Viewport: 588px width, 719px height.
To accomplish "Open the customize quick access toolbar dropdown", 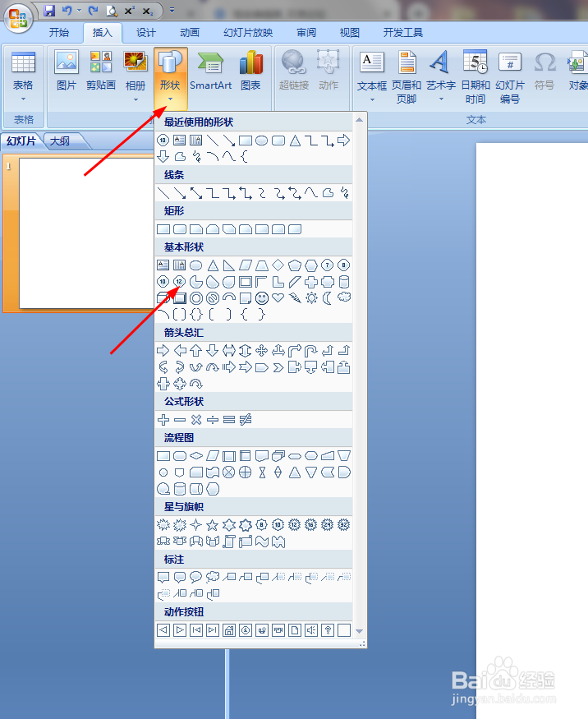I will (172, 11).
